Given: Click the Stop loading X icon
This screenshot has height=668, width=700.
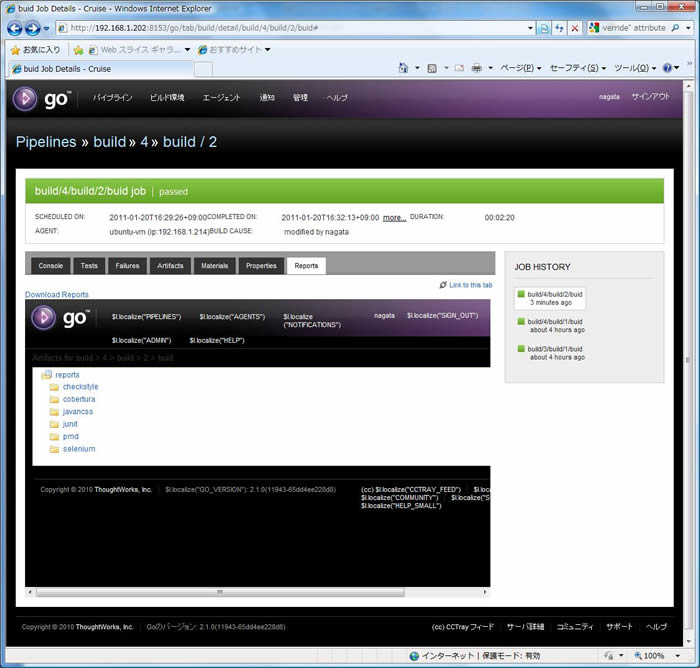Looking at the screenshot, I should click(x=575, y=28).
